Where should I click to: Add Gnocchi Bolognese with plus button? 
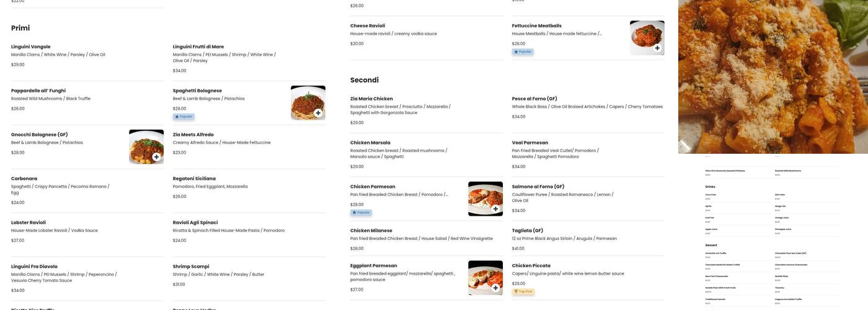click(156, 157)
